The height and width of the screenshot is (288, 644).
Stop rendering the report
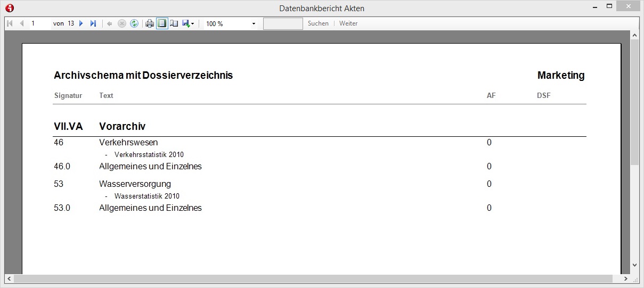pyautogui.click(x=122, y=23)
